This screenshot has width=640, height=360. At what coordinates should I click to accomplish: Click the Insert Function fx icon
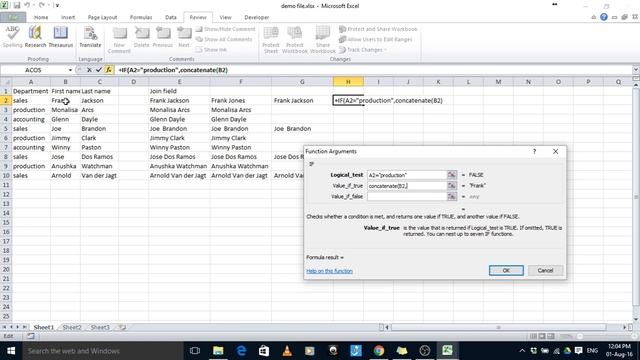[109, 70]
